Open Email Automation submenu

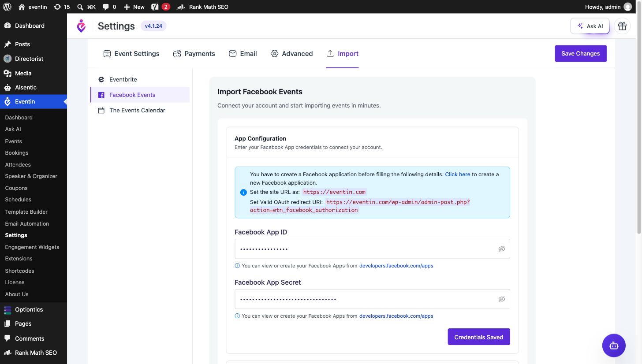click(27, 223)
